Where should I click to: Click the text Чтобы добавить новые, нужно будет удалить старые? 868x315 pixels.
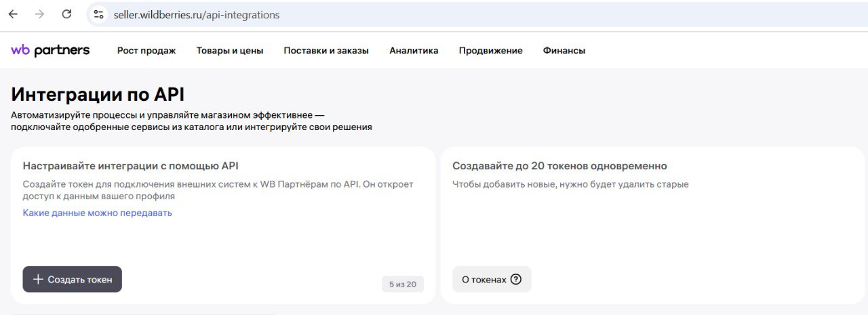coord(570,184)
